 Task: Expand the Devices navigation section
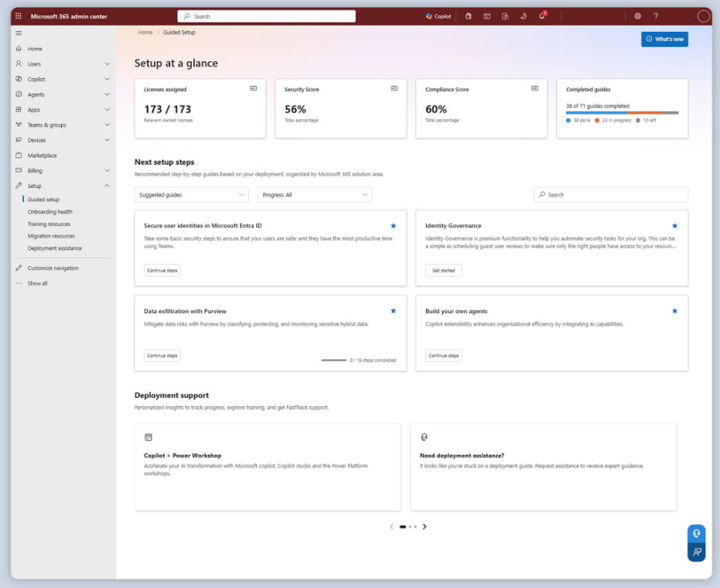(107, 140)
